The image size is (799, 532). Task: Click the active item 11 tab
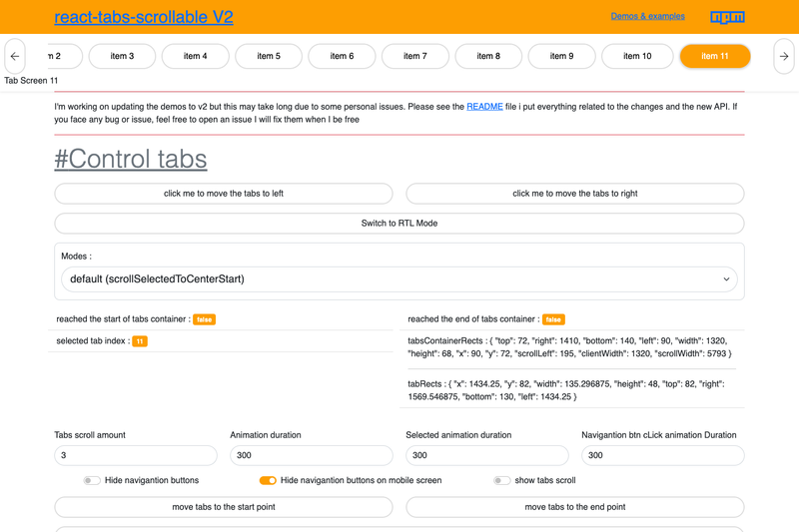[x=715, y=56]
